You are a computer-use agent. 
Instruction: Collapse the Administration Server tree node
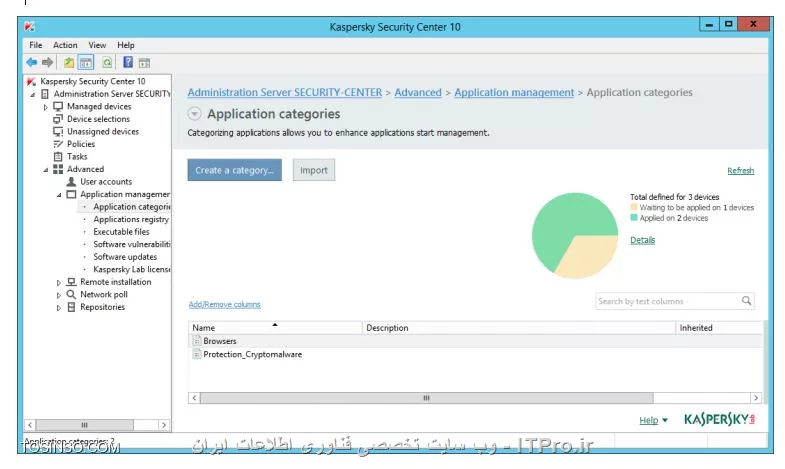click(33, 94)
